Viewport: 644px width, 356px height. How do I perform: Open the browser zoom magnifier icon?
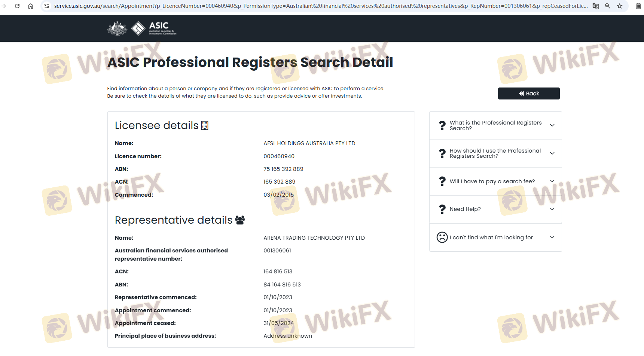pos(608,6)
